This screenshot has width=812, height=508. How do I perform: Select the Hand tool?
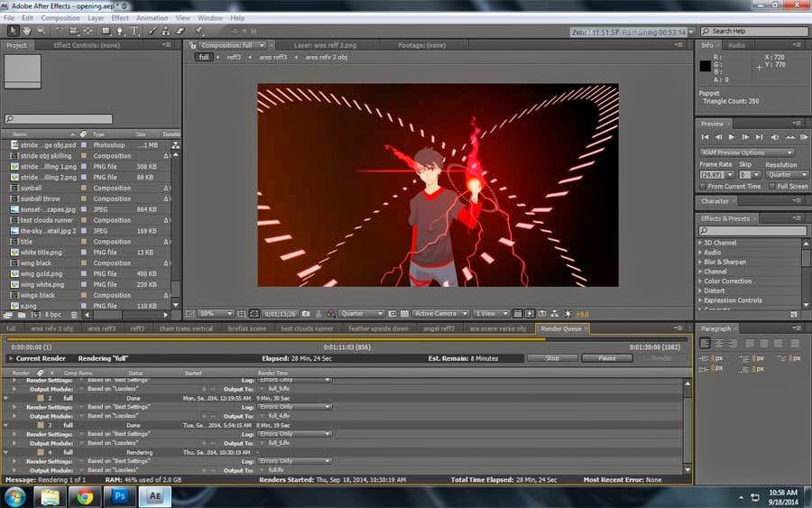tap(26, 31)
